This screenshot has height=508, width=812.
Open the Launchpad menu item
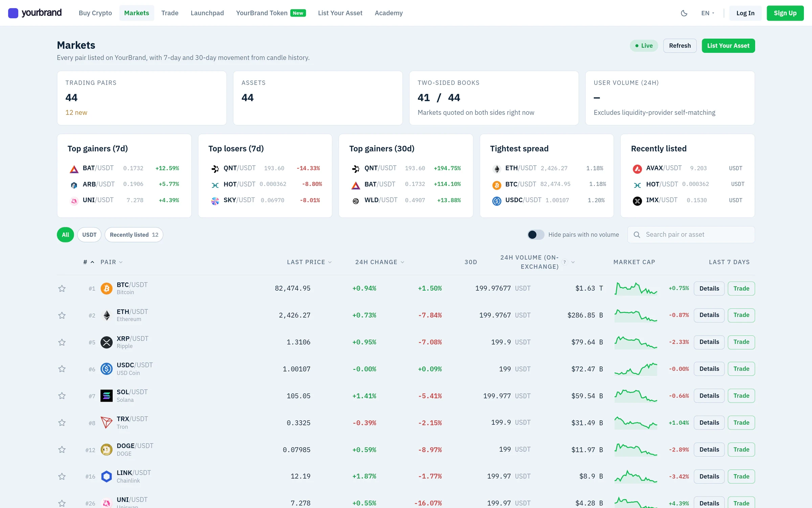point(207,13)
